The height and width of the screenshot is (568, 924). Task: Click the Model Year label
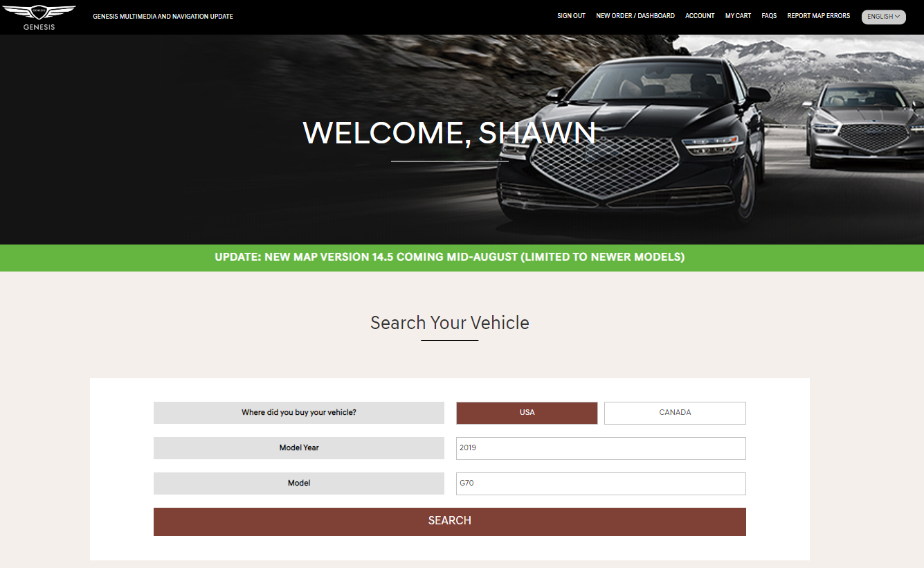pyautogui.click(x=299, y=448)
